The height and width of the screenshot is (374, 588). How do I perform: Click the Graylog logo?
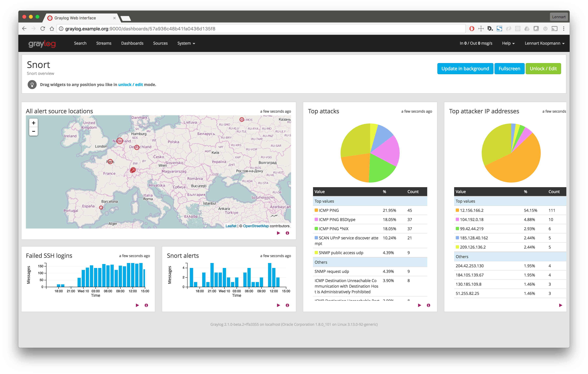coord(42,43)
